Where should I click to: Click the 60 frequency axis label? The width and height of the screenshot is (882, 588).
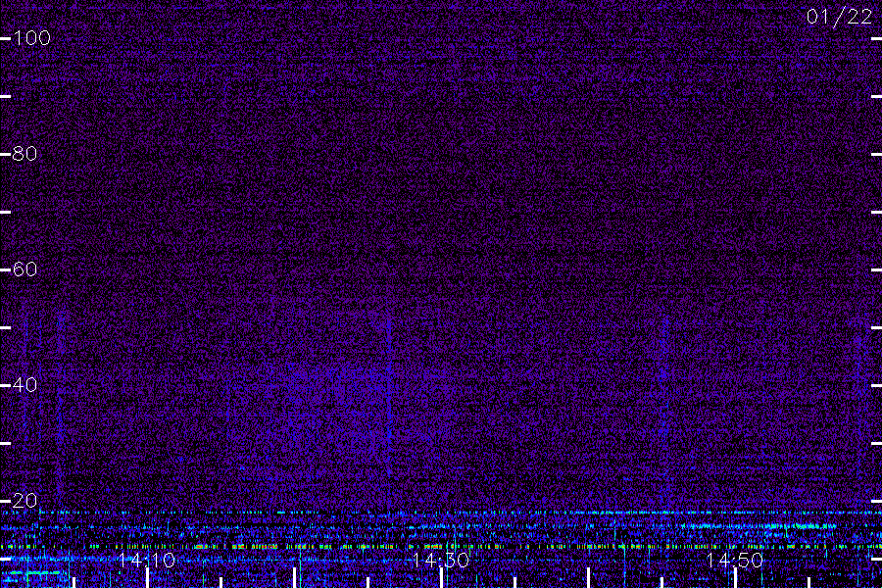[x=24, y=269]
